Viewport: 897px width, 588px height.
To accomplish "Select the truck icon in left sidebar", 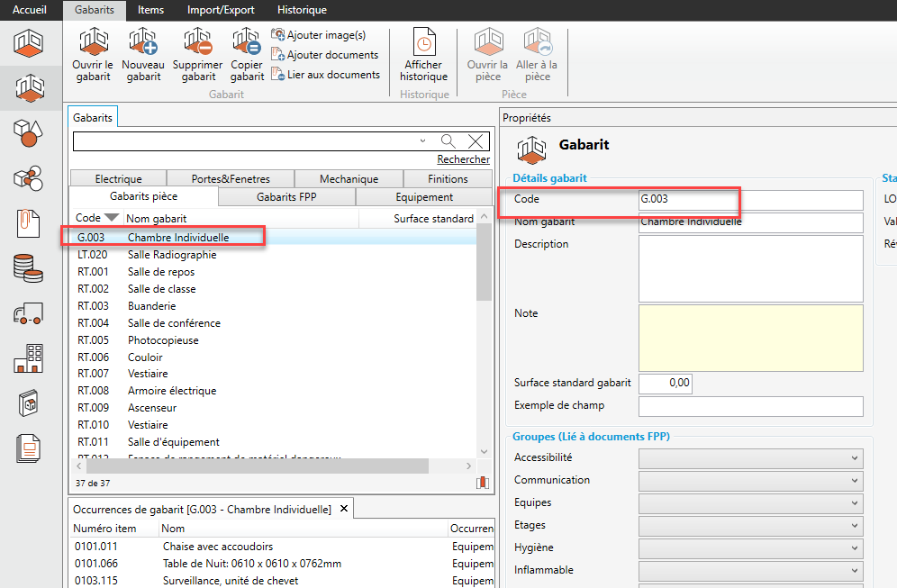I will pyautogui.click(x=30, y=312).
